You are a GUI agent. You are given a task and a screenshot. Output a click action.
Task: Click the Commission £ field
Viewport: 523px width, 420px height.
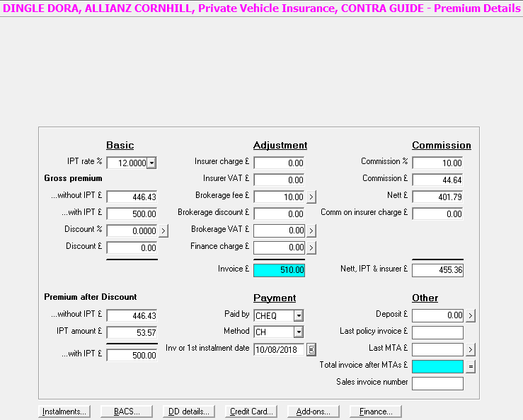tap(437, 180)
